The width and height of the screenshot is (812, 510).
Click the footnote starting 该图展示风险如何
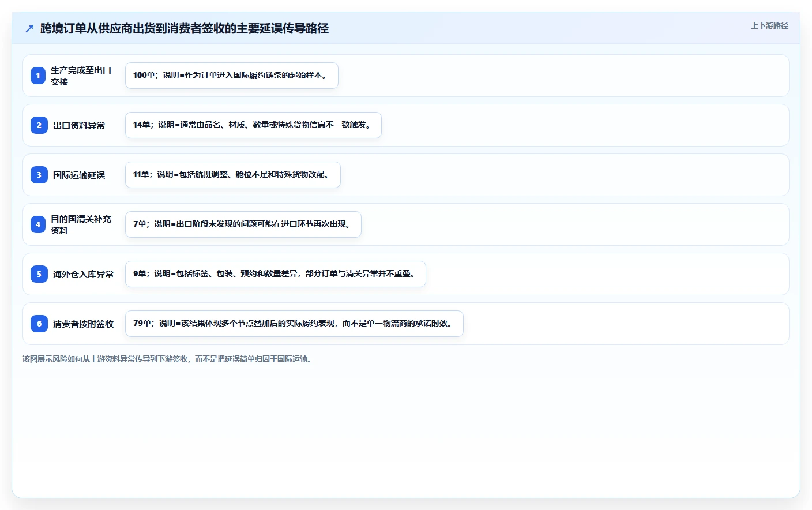pos(168,359)
